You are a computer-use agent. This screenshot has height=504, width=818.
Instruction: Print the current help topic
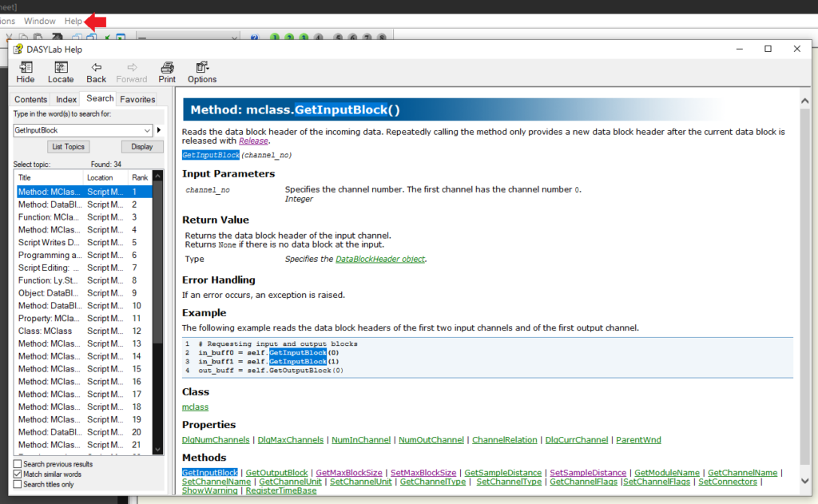pyautogui.click(x=167, y=72)
